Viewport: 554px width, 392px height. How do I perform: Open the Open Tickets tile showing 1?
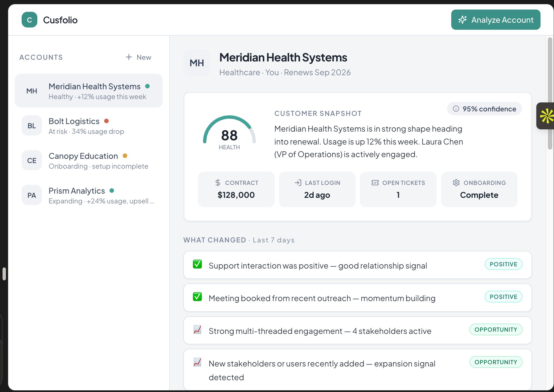[x=398, y=189]
